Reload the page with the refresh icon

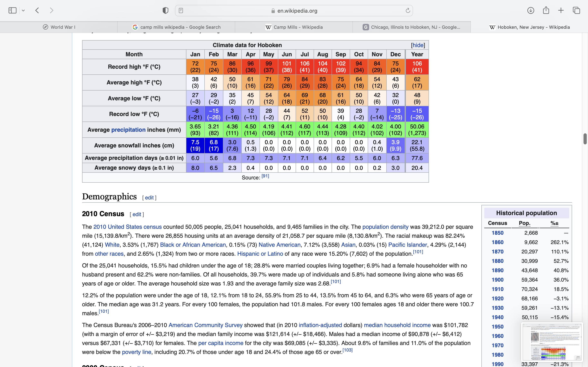408,10
